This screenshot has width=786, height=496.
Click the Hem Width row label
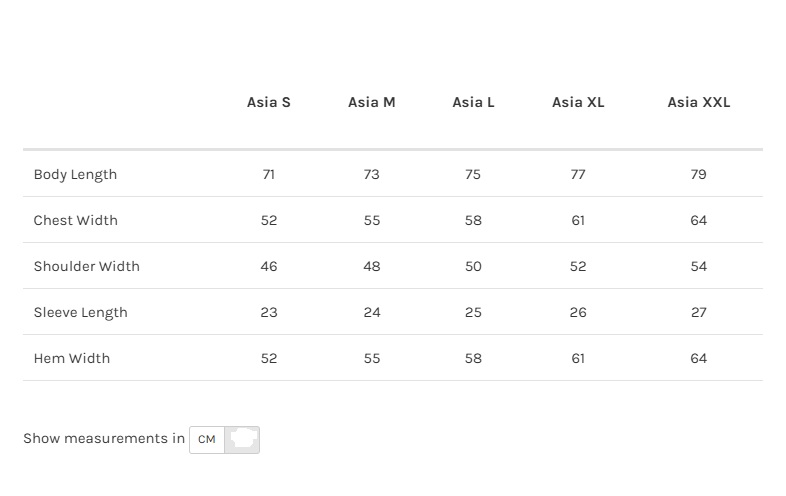coord(71,358)
